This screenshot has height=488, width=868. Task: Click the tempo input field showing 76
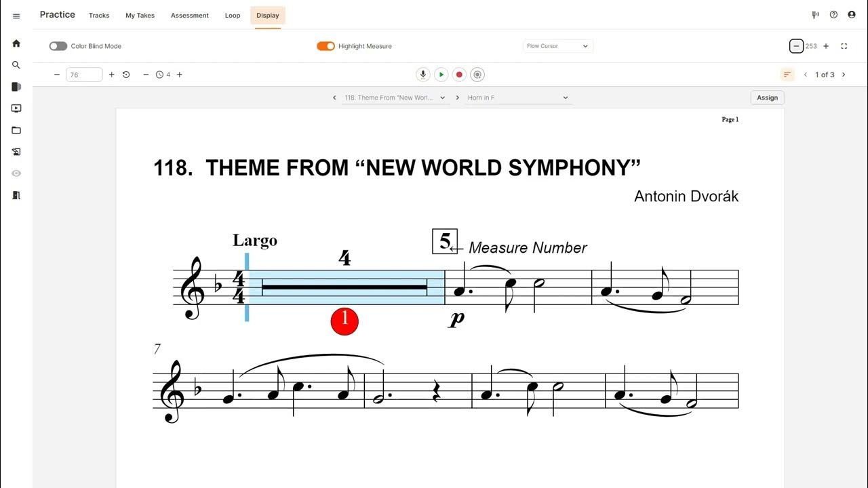tap(84, 75)
